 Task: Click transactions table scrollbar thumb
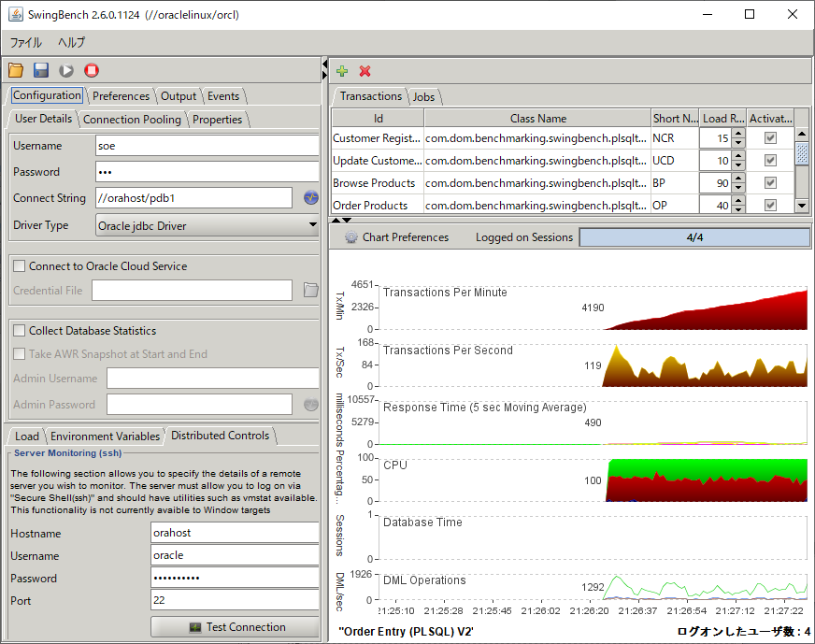[x=802, y=152]
